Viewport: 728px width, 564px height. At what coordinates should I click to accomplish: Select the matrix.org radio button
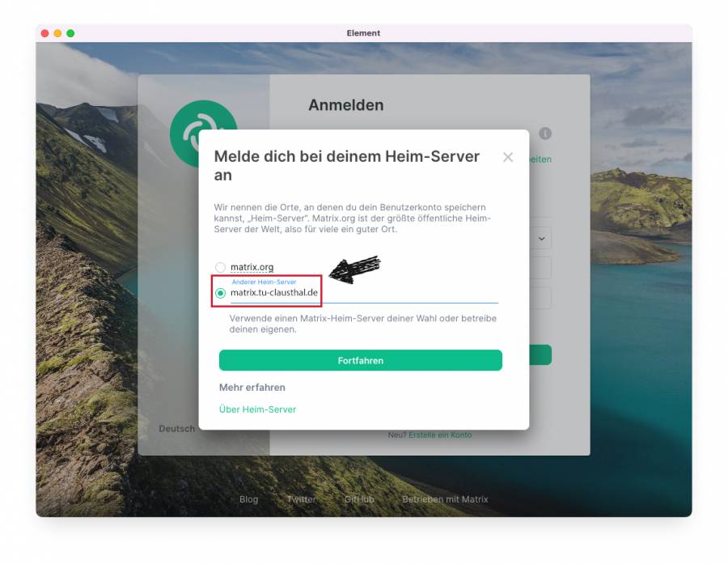(220, 267)
